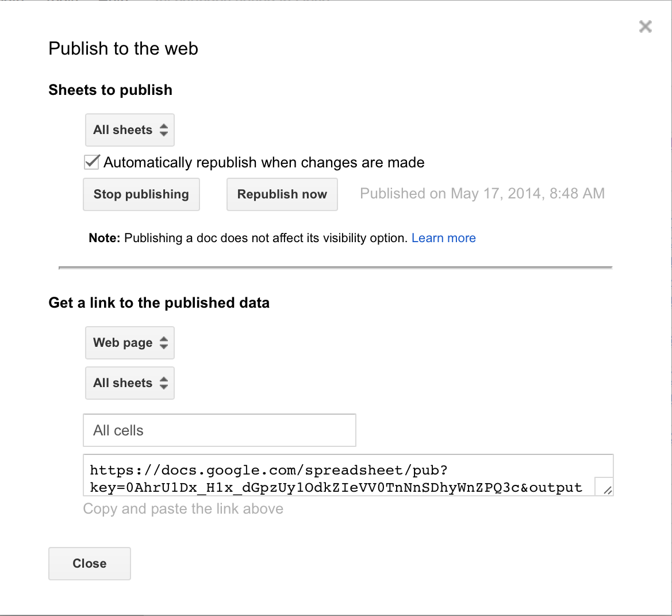Open the Learn more link
Screen dimensions: 672x616
point(443,238)
